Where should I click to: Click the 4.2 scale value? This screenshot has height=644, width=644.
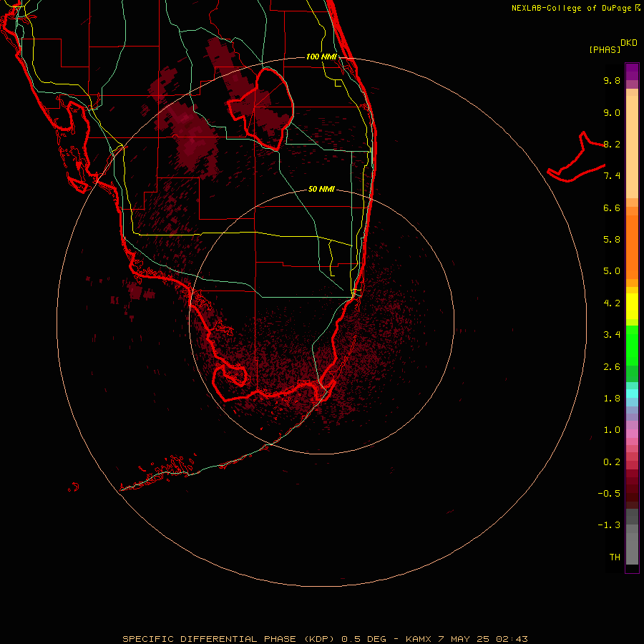(612, 303)
